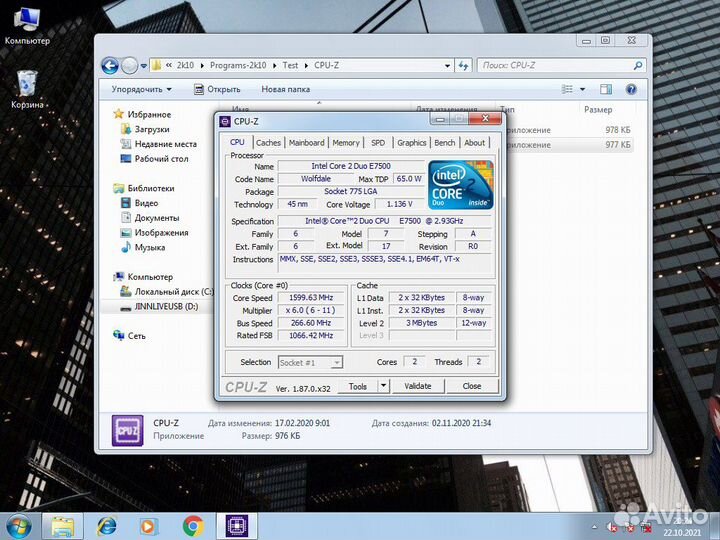The height and width of the screenshot is (540, 720).
Task: Click the refresh button next to address bar
Action: [x=463, y=66]
